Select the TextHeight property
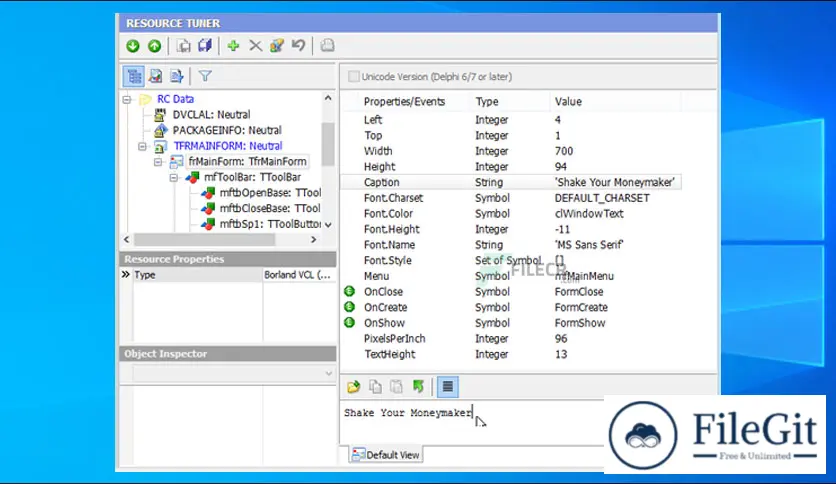Image resolution: width=836 pixels, height=484 pixels. [x=390, y=354]
